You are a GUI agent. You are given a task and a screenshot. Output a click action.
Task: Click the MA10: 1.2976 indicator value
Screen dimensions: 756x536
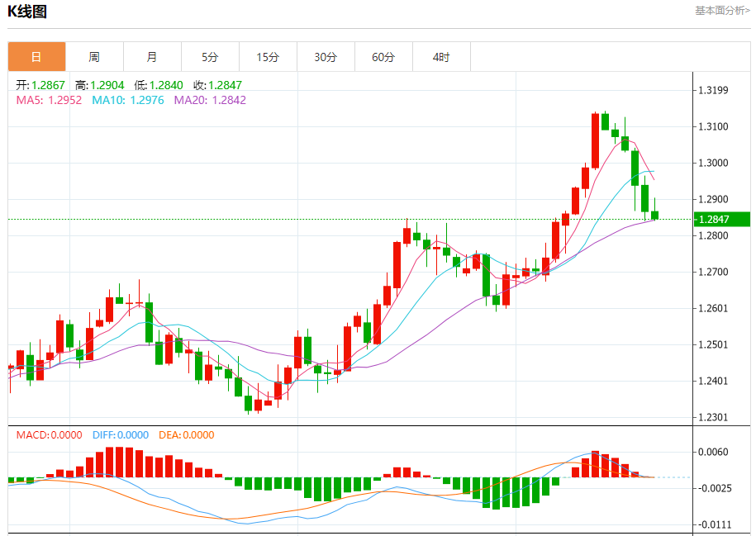[x=128, y=100]
